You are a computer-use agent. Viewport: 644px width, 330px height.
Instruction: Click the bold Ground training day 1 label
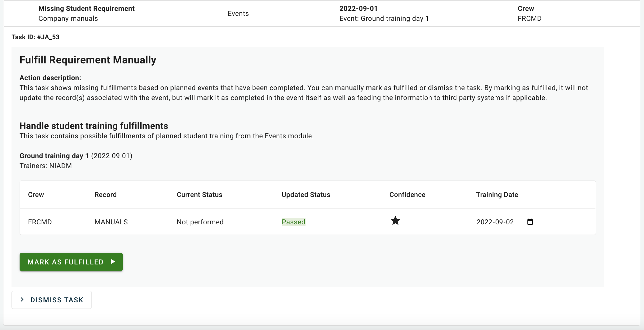(x=54, y=156)
